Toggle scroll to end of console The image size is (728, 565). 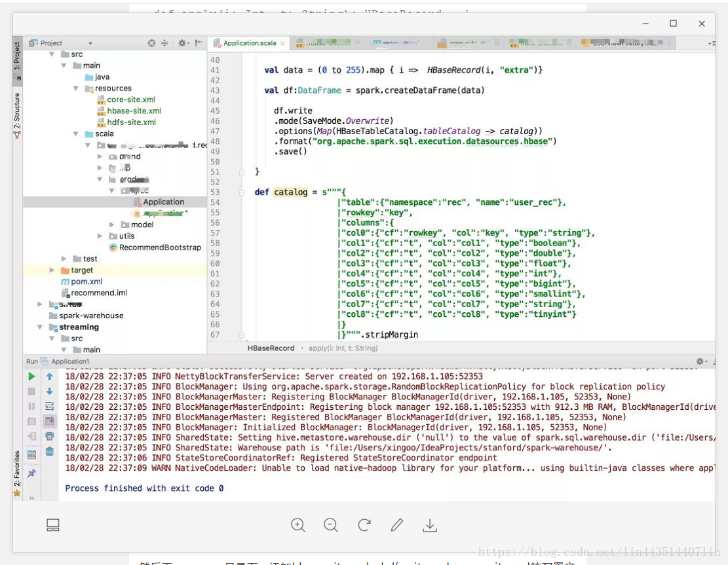pos(50,421)
